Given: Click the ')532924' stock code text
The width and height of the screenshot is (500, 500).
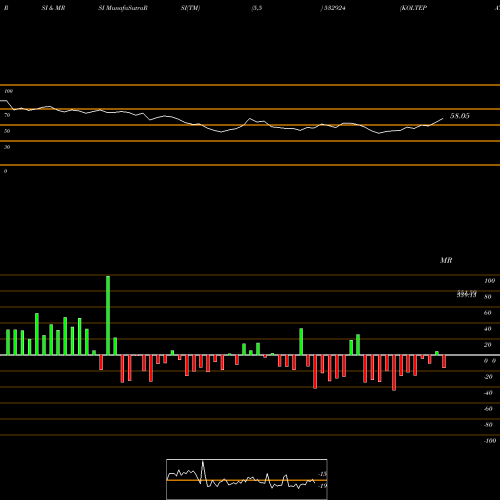Looking at the screenshot, I should [x=333, y=8].
